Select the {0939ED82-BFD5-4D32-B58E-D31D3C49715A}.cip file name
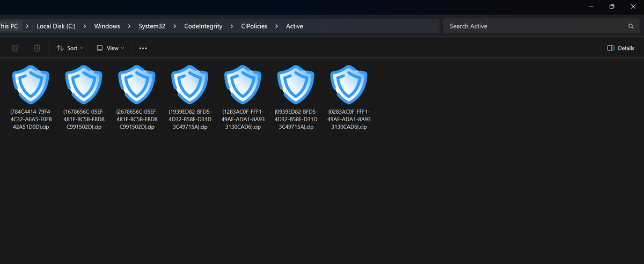The height and width of the screenshot is (264, 644). click(x=296, y=119)
